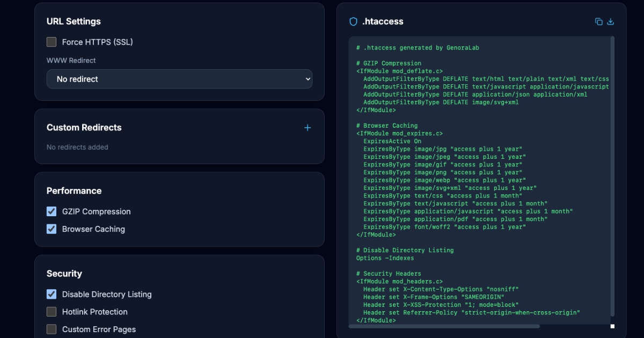Click the "URL Settings" heading
The height and width of the screenshot is (338, 644).
[74, 21]
